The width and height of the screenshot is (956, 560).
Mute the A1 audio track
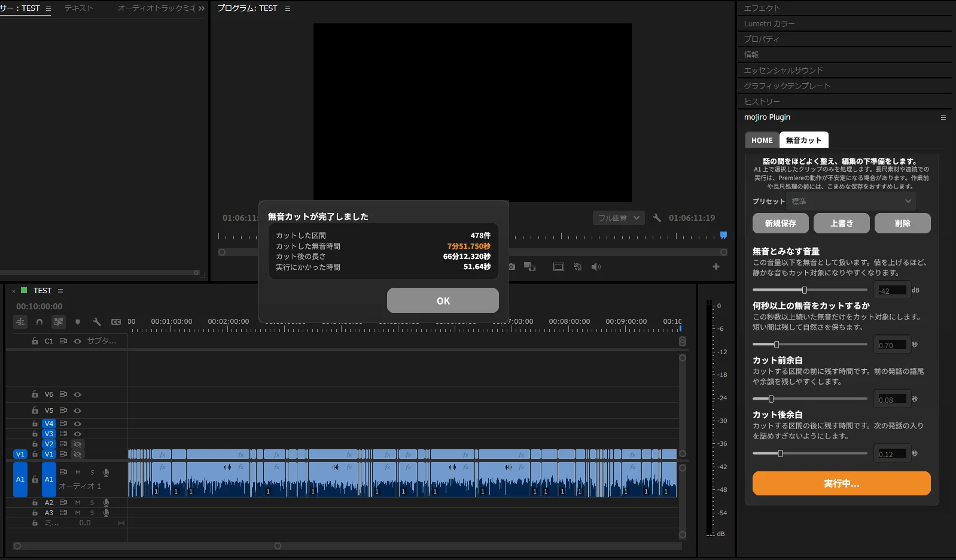click(x=78, y=473)
